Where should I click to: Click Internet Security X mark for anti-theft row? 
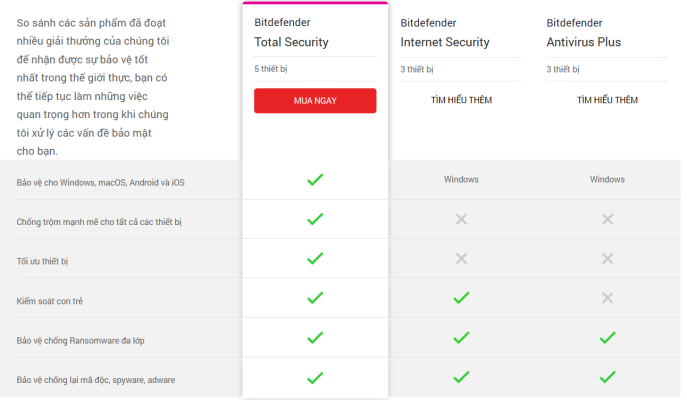point(461,219)
